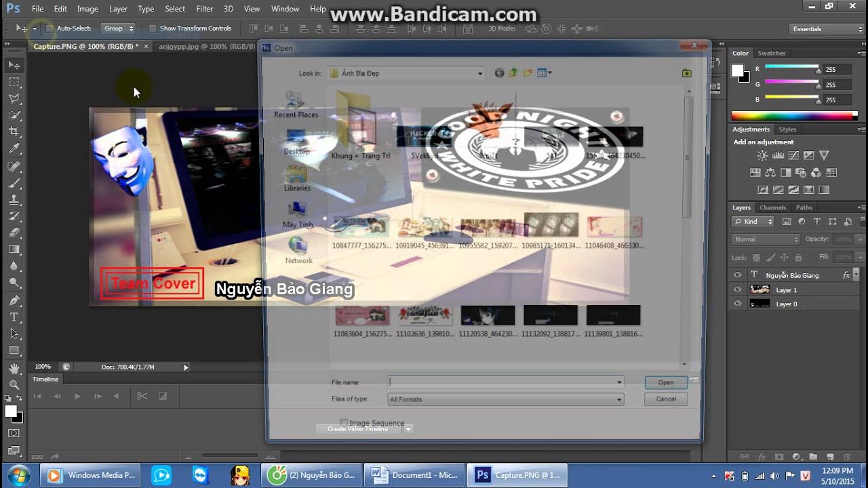The height and width of the screenshot is (488, 868).
Task: Open the Group dropdown in options bar
Action: [118, 28]
